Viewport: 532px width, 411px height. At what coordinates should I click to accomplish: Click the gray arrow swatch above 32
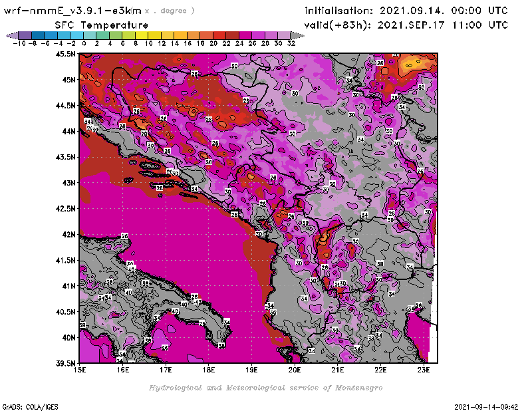tap(297, 35)
